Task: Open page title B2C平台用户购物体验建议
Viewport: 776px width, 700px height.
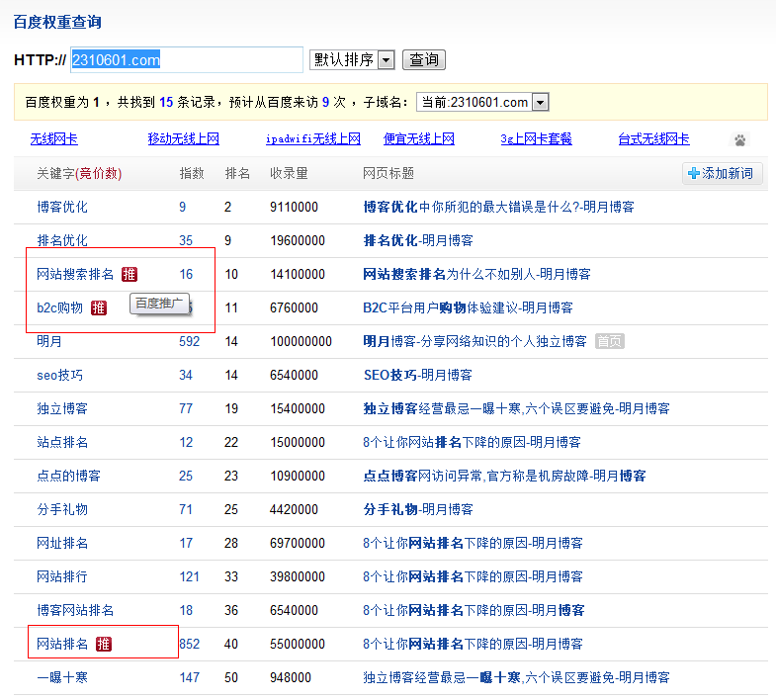Action: click(x=468, y=307)
